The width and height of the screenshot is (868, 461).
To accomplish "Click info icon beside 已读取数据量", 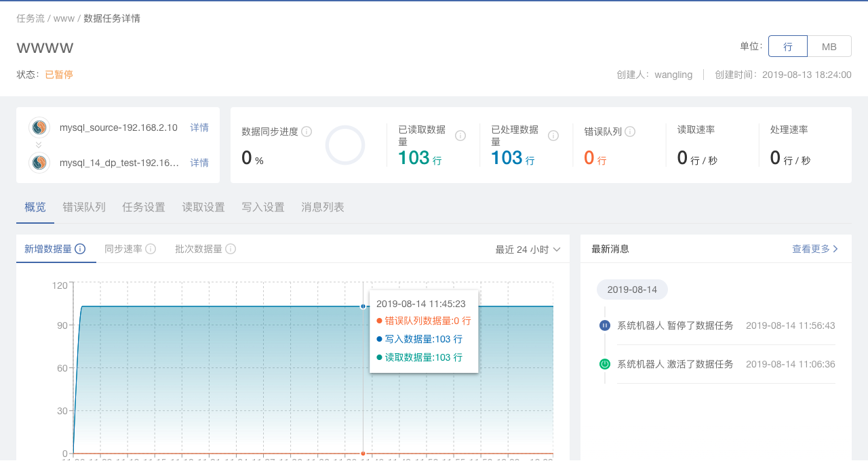I will pos(460,136).
